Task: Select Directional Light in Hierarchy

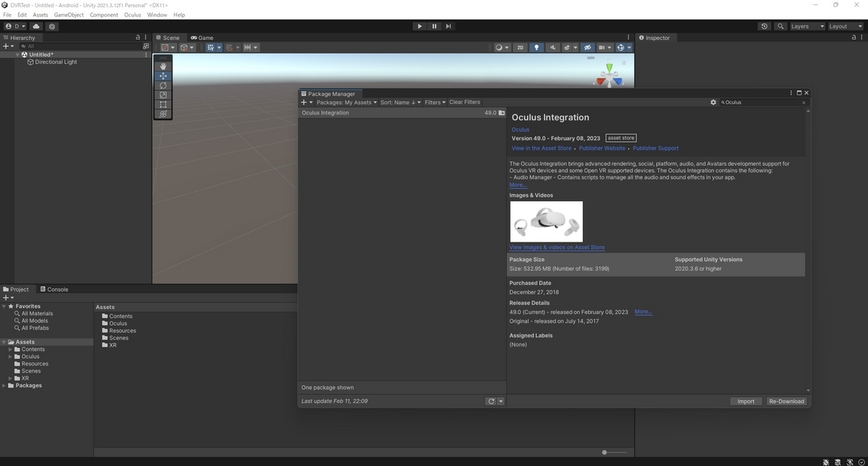Action: (x=56, y=62)
